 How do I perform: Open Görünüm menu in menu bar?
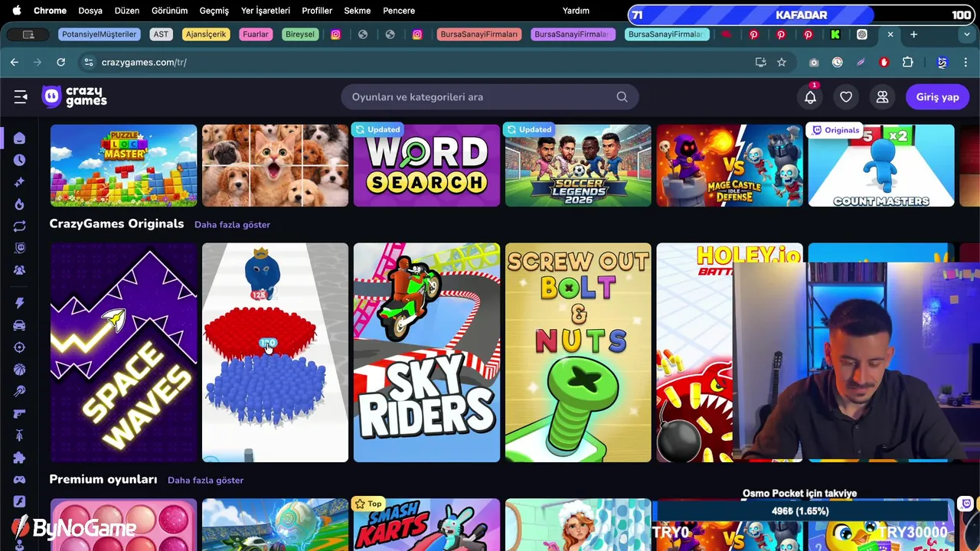click(169, 11)
